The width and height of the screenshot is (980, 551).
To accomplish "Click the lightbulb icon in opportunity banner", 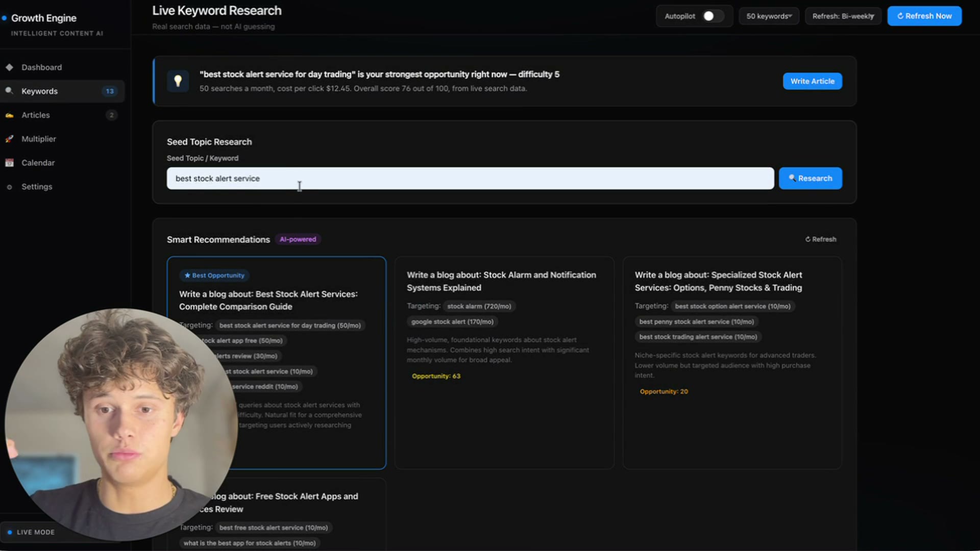I will pyautogui.click(x=178, y=81).
